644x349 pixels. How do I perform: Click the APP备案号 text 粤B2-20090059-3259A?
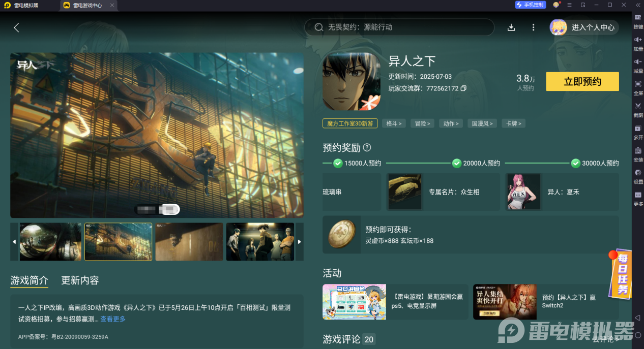tap(63, 337)
